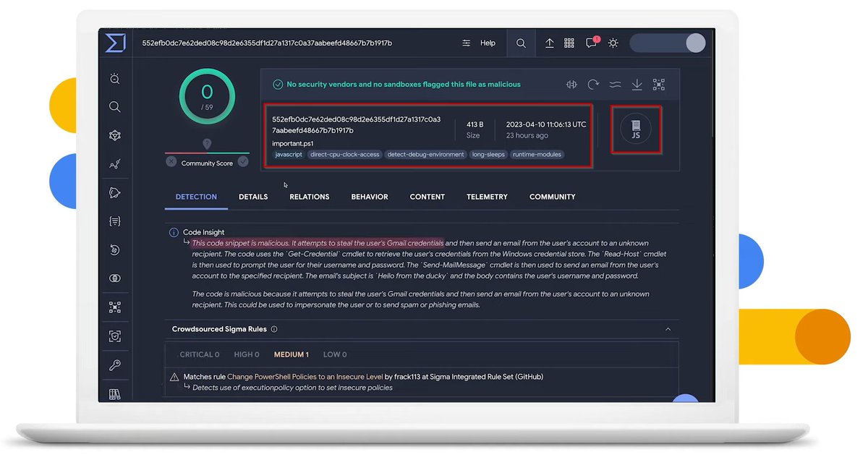Click Help in the top bar
Image resolution: width=868 pixels, height=460 pixels.
point(488,43)
